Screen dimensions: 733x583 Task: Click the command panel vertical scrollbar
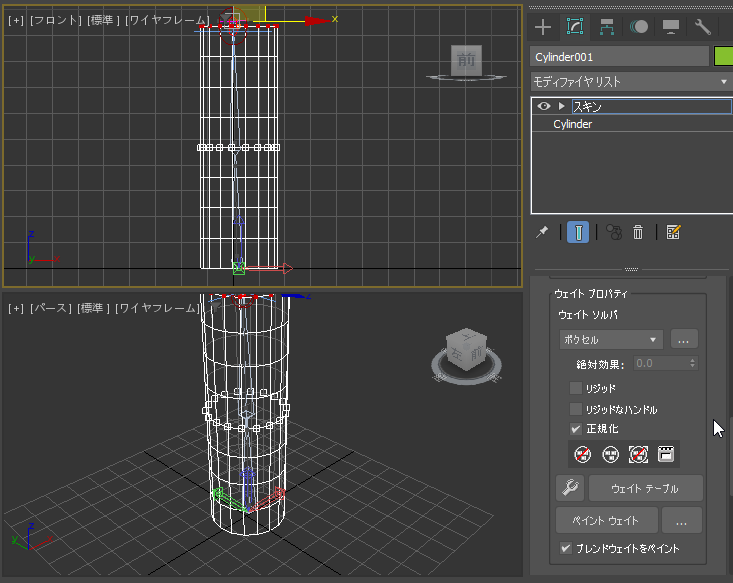coord(731,455)
